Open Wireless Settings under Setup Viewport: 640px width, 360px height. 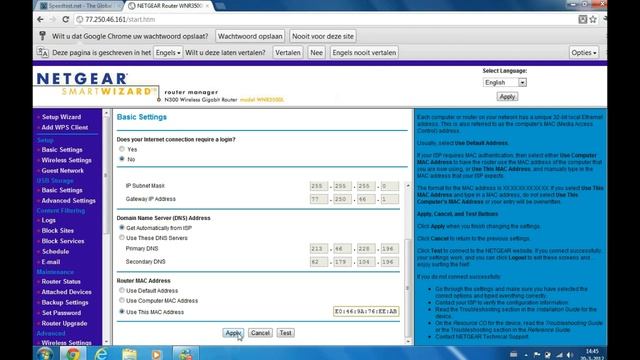pyautogui.click(x=66, y=160)
